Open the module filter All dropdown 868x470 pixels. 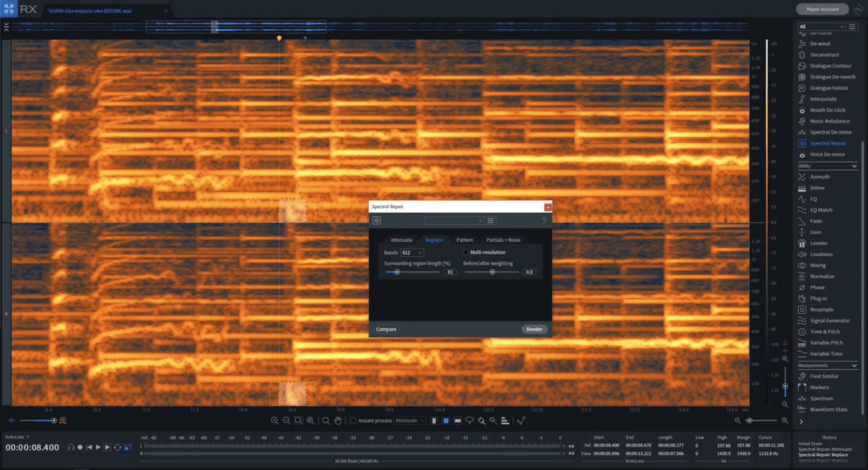click(821, 27)
